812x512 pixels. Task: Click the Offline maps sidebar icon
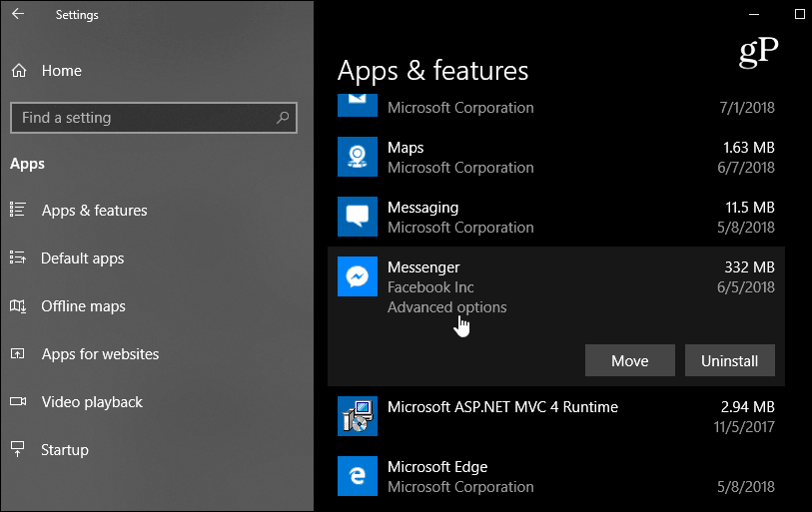tap(18, 305)
